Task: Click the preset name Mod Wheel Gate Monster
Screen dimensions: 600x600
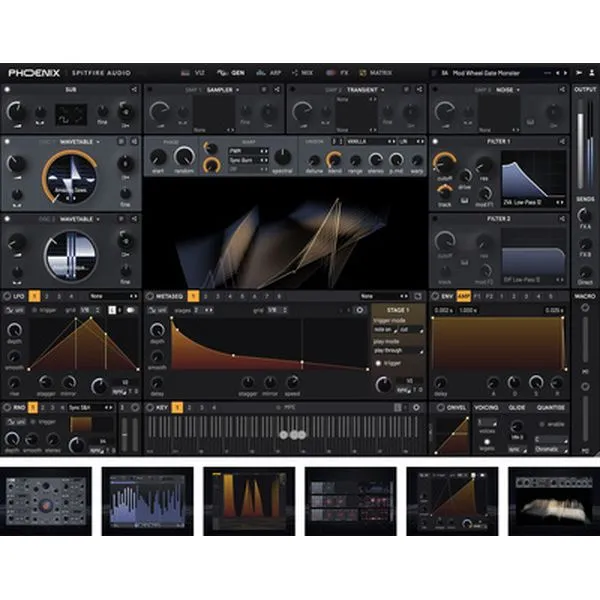Action: coord(486,73)
